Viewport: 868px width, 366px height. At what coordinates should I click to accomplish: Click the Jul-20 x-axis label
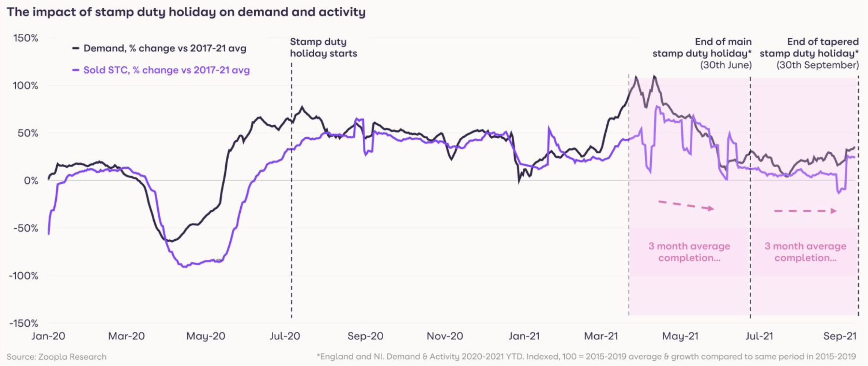(285, 336)
